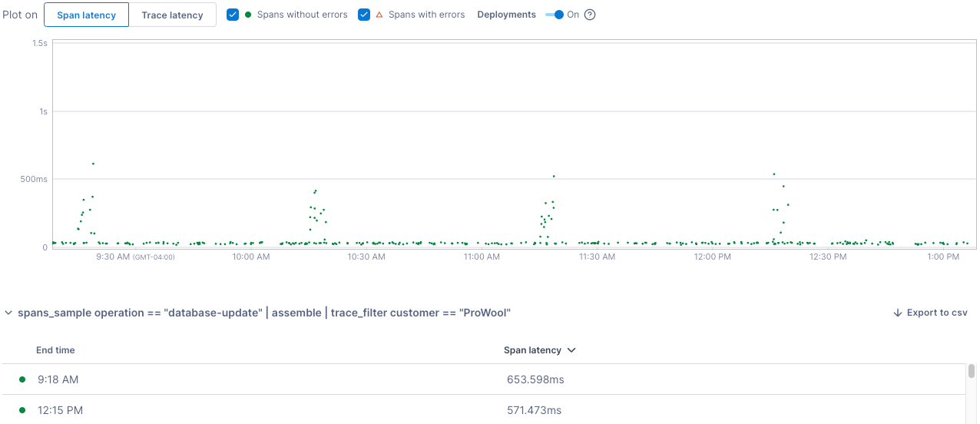Click the green dot legend for spans without errors
Screen dimensions: 980x424
pos(248,15)
